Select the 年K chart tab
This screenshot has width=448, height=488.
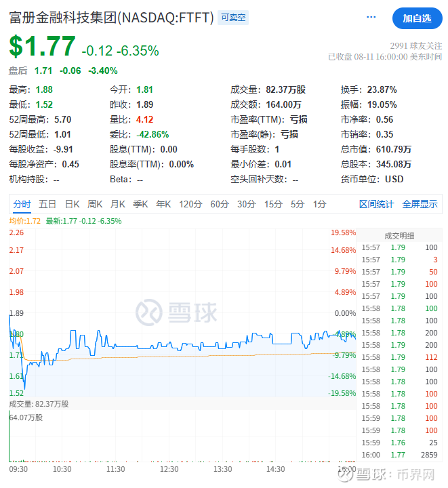(x=163, y=204)
